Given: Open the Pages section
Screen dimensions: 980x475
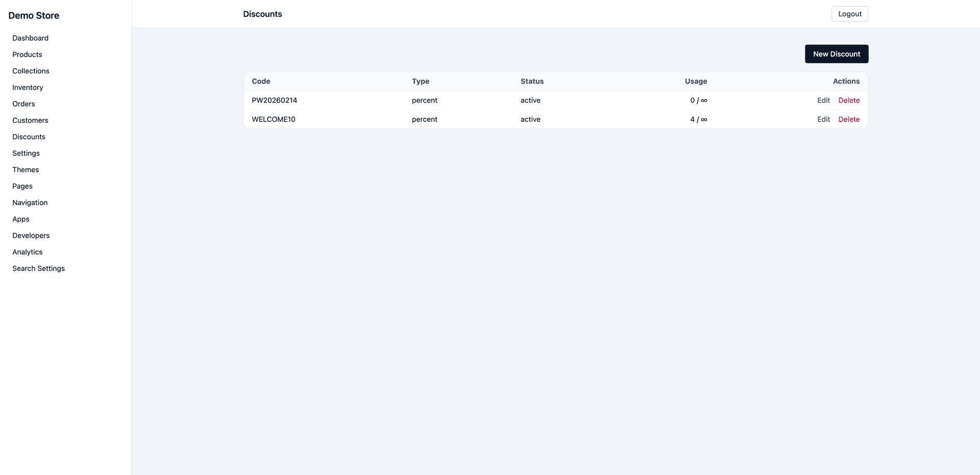Looking at the screenshot, I should pyautogui.click(x=22, y=186).
